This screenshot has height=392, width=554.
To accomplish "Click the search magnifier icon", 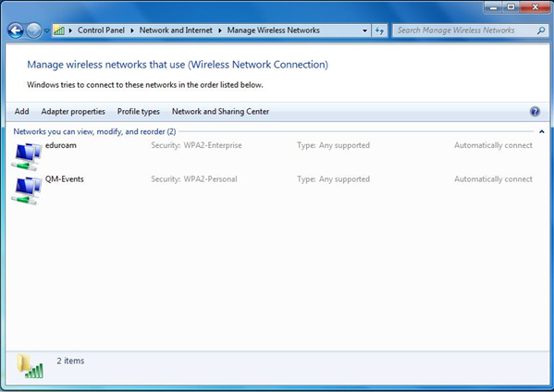I will click(x=541, y=31).
